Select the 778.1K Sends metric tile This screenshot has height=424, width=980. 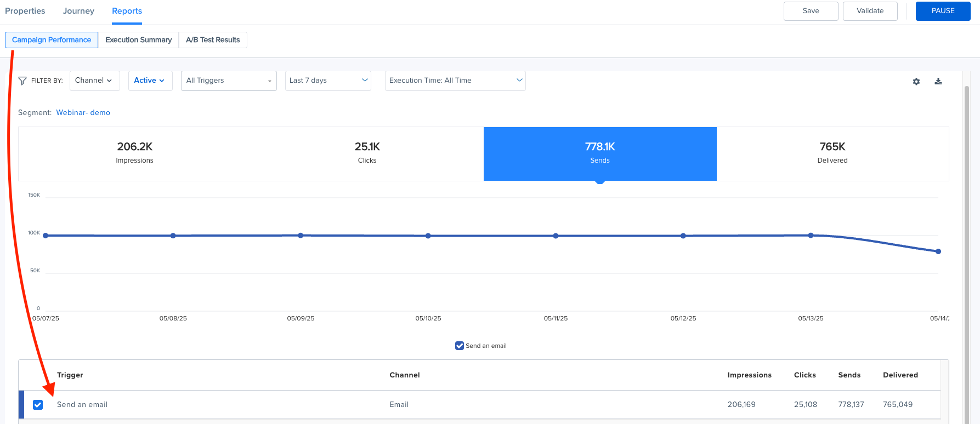[600, 153]
